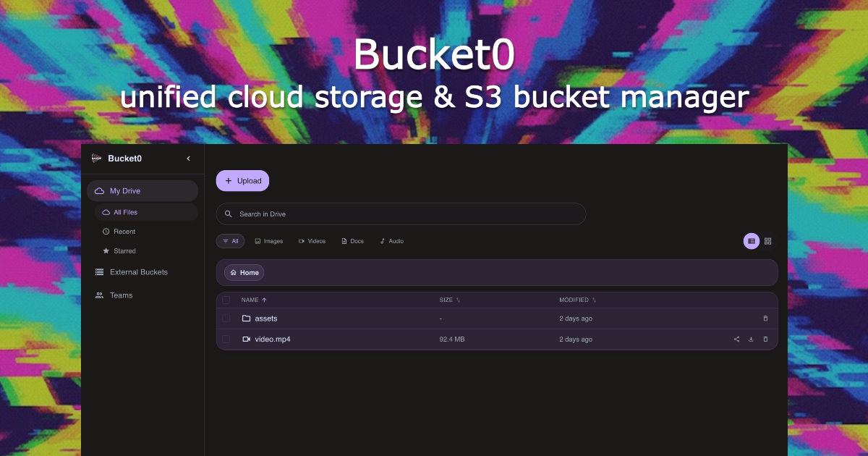
Task: Open the Upload button
Action: click(242, 180)
